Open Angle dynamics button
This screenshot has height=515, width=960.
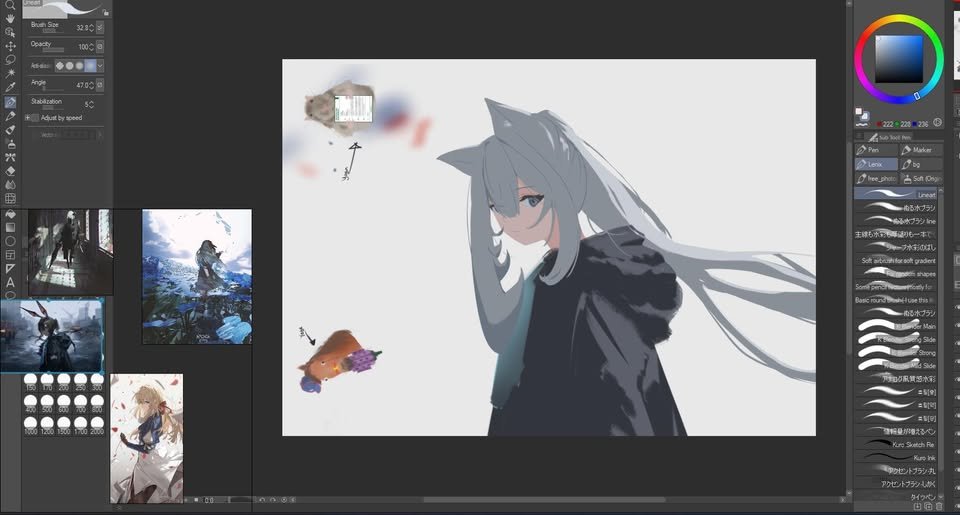click(100, 85)
